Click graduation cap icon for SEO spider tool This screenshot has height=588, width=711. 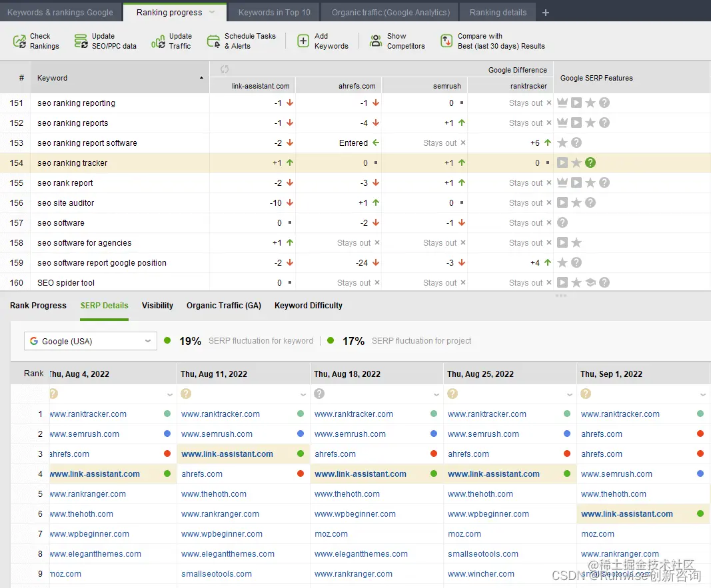coord(590,282)
